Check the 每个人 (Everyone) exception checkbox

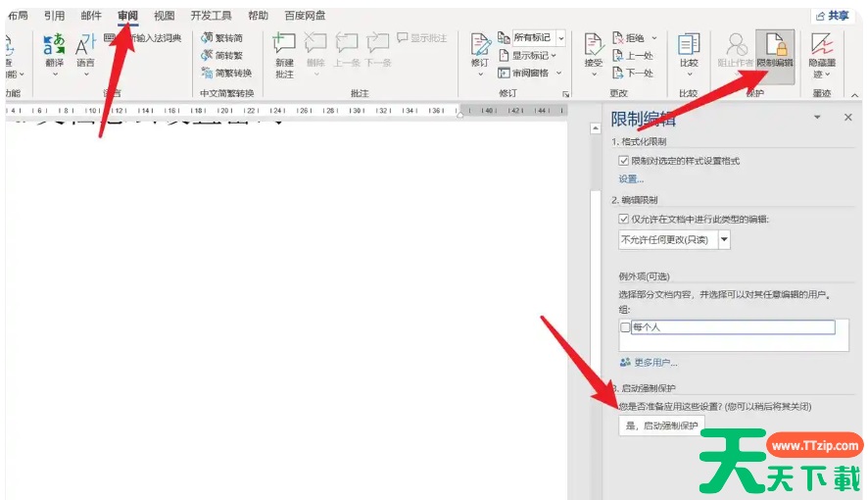(625, 327)
